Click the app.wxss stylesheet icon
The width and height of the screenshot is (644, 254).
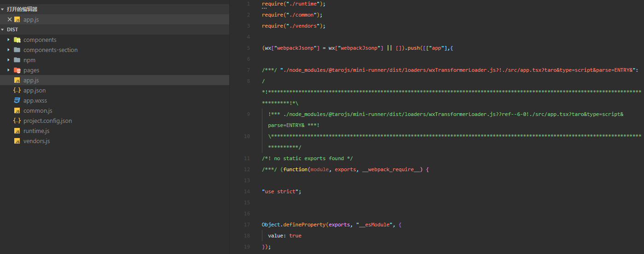[17, 100]
